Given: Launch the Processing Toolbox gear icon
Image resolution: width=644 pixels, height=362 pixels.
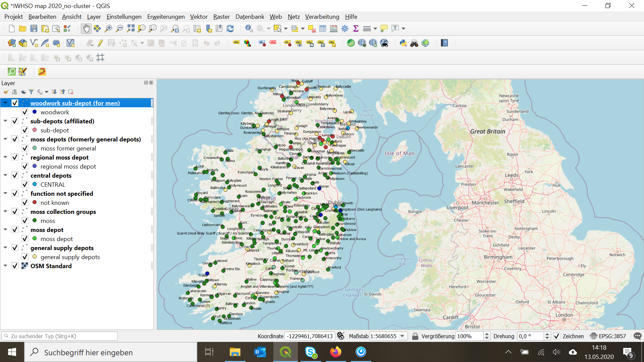Looking at the screenshot, I should [345, 28].
